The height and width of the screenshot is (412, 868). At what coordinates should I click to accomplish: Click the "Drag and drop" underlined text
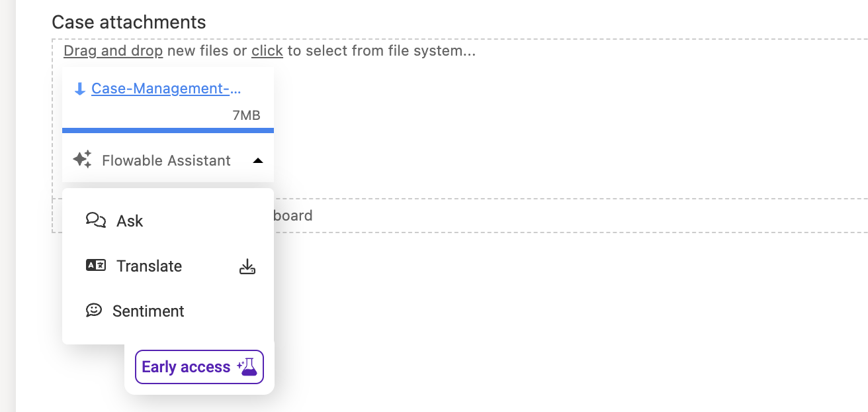click(113, 51)
